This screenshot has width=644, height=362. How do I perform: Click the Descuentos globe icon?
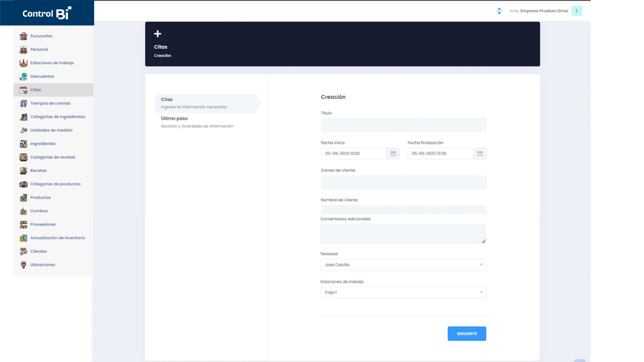point(23,76)
